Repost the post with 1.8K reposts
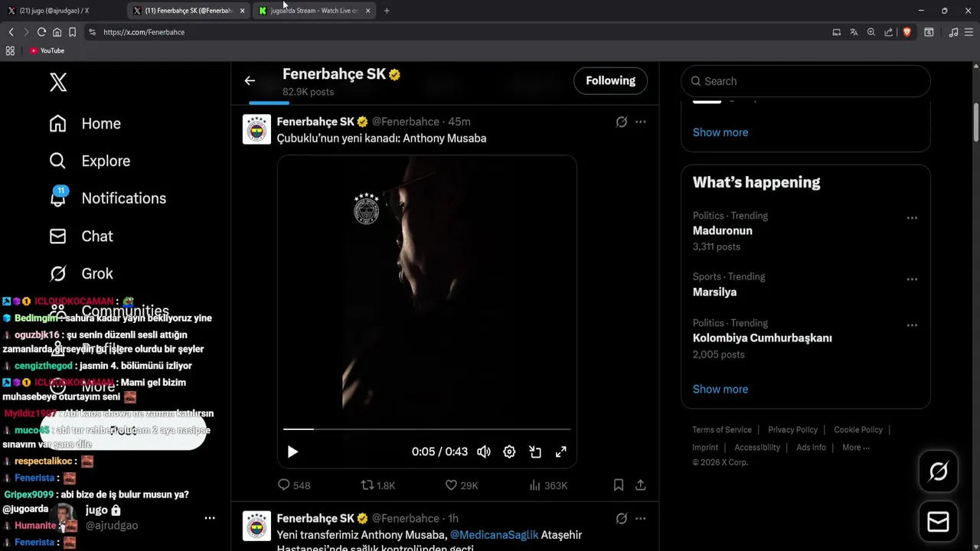 click(378, 485)
